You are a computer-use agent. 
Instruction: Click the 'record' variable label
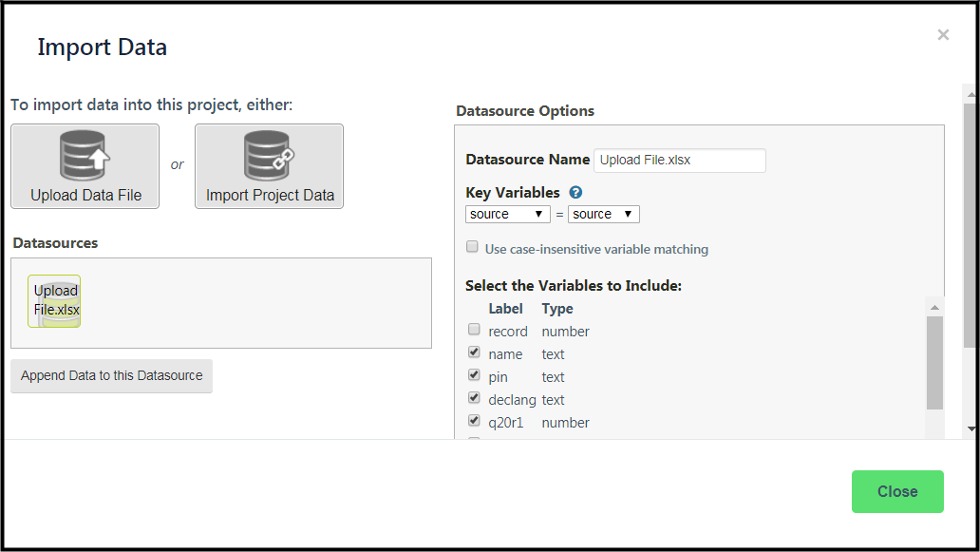pos(507,332)
